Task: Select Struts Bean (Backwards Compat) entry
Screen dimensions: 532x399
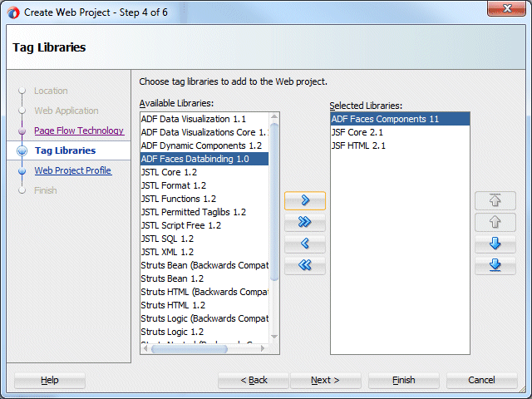Action: click(204, 265)
